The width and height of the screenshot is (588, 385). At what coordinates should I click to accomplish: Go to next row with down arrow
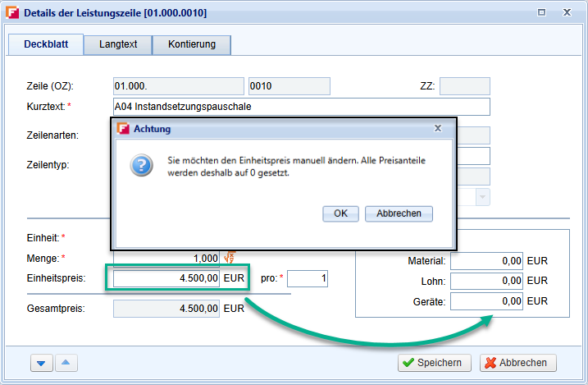point(41,363)
